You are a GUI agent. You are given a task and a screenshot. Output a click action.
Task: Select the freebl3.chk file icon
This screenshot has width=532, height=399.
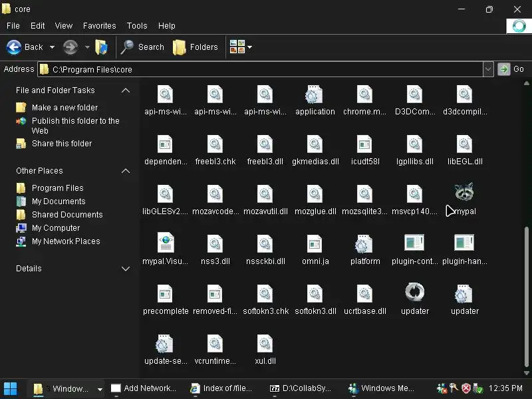pyautogui.click(x=215, y=144)
